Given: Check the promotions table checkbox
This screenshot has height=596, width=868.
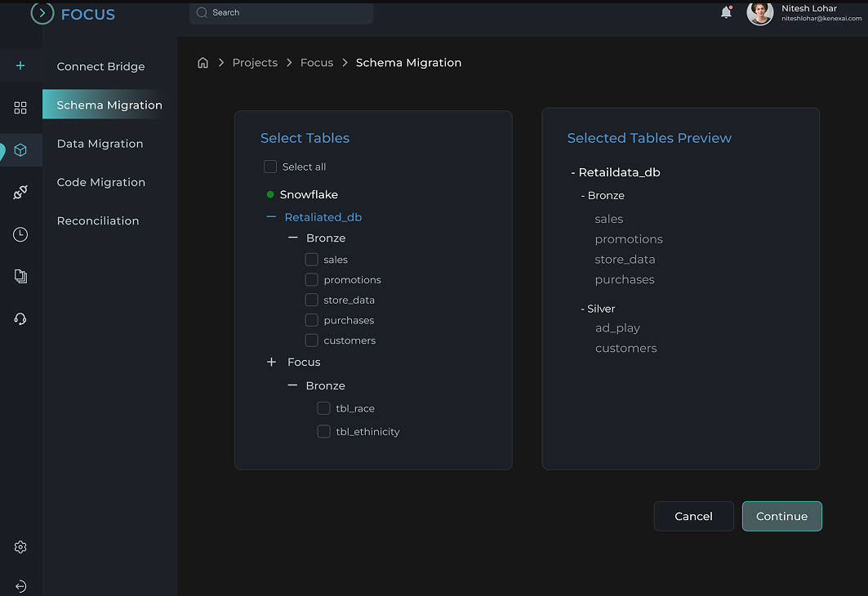Looking at the screenshot, I should pos(312,279).
